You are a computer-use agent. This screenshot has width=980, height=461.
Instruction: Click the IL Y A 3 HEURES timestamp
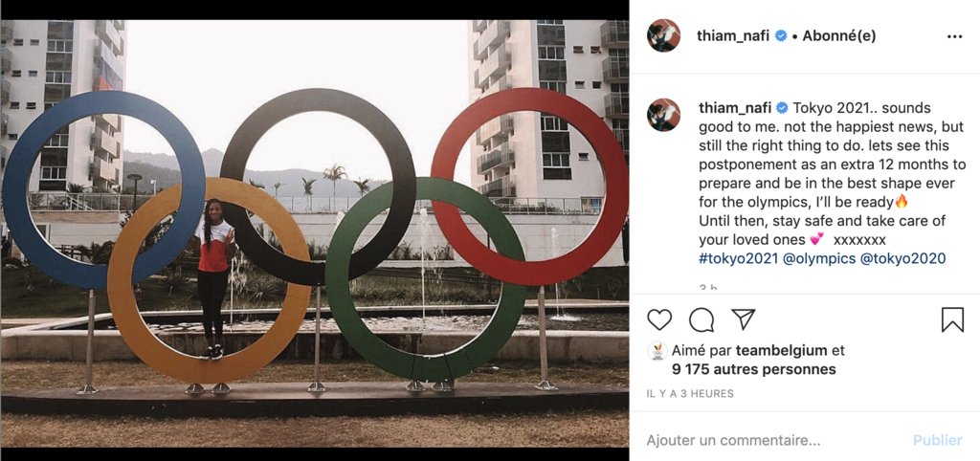[690, 393]
